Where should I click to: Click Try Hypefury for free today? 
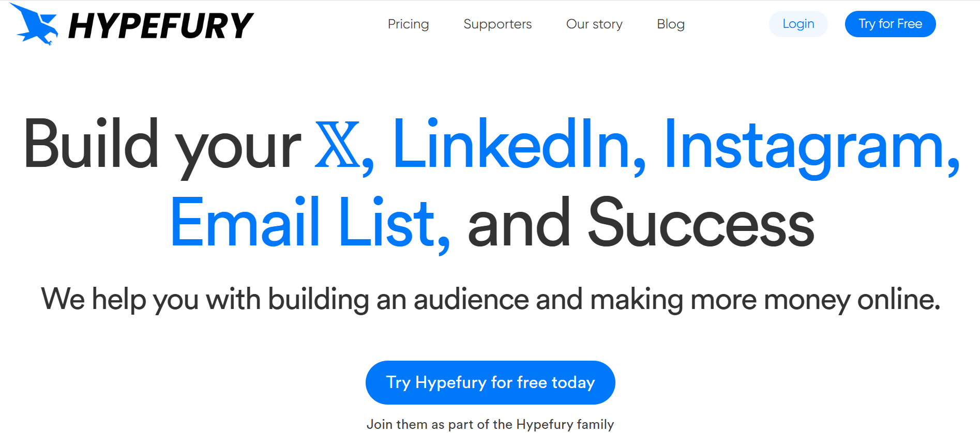point(490,382)
